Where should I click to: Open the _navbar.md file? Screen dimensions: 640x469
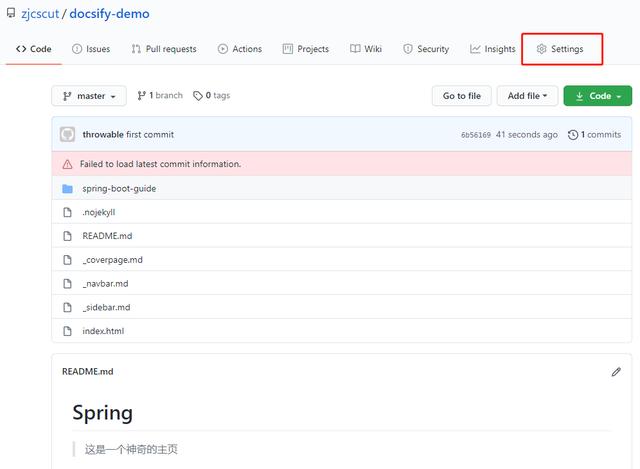pyautogui.click(x=105, y=283)
